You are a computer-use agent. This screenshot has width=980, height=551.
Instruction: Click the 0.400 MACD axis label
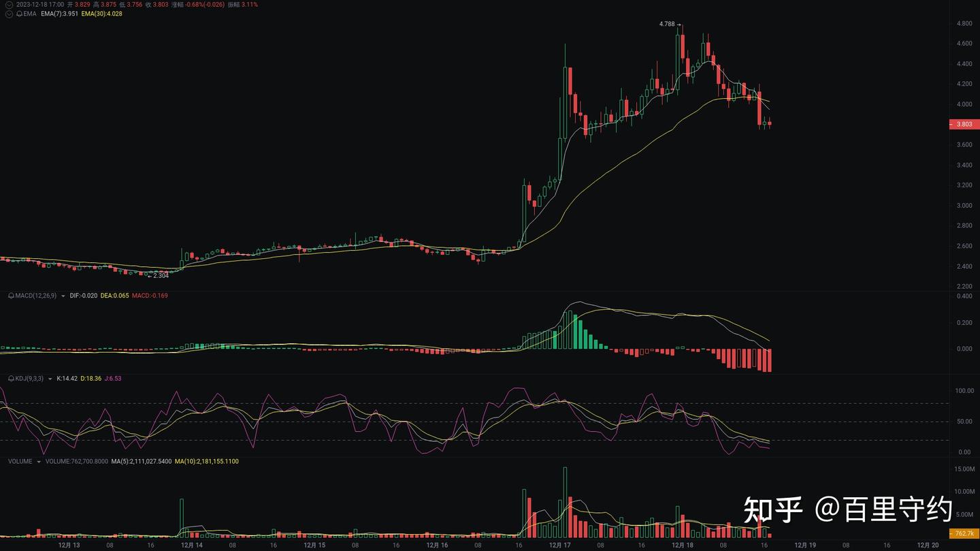click(x=964, y=296)
